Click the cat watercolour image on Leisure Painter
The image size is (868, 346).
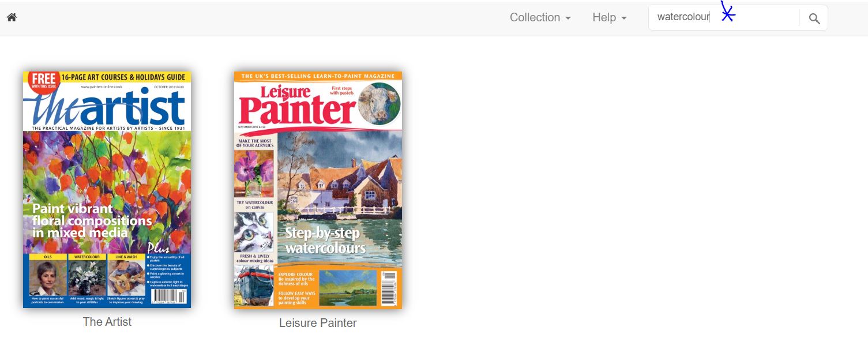254,232
